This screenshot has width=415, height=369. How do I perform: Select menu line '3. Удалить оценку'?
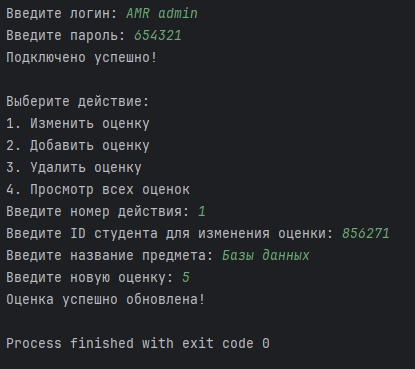tap(74, 167)
